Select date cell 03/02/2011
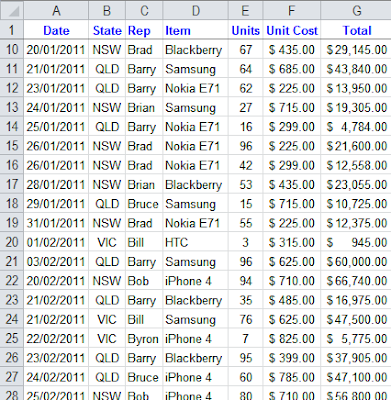The height and width of the screenshot is (400, 391). click(x=56, y=262)
